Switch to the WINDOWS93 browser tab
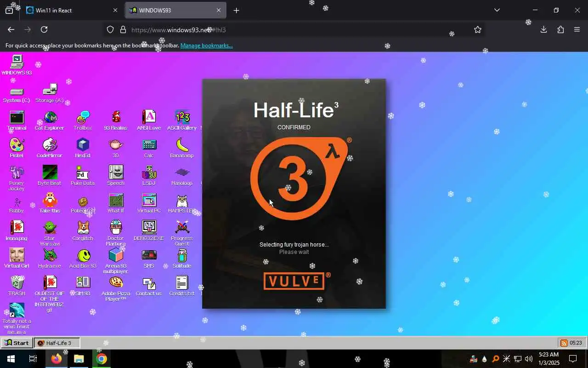 pyautogui.click(x=175, y=10)
